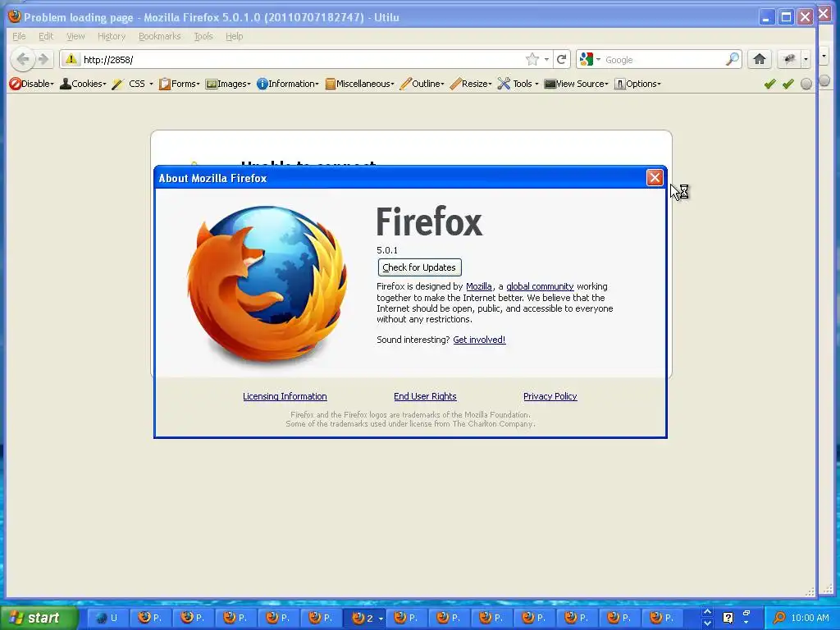The height and width of the screenshot is (630, 840).
Task: Open the Help menu
Action: (234, 36)
